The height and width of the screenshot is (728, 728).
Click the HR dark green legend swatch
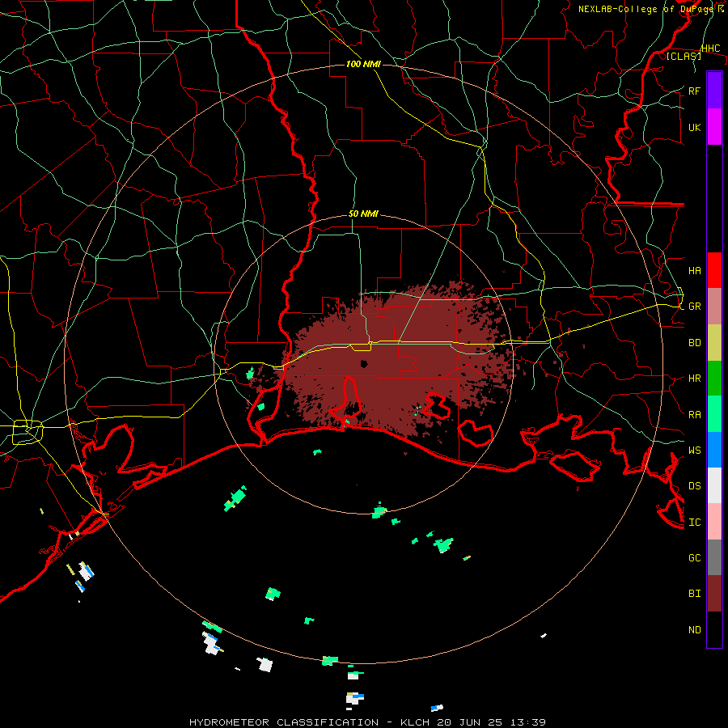714,378
